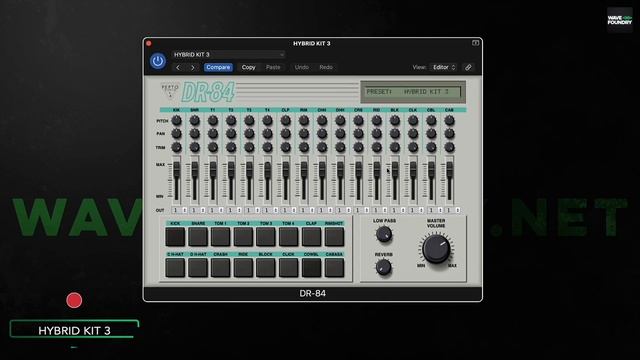Click the CHH channel PAN knob
The height and width of the screenshot is (360, 640).
pyautogui.click(x=322, y=133)
